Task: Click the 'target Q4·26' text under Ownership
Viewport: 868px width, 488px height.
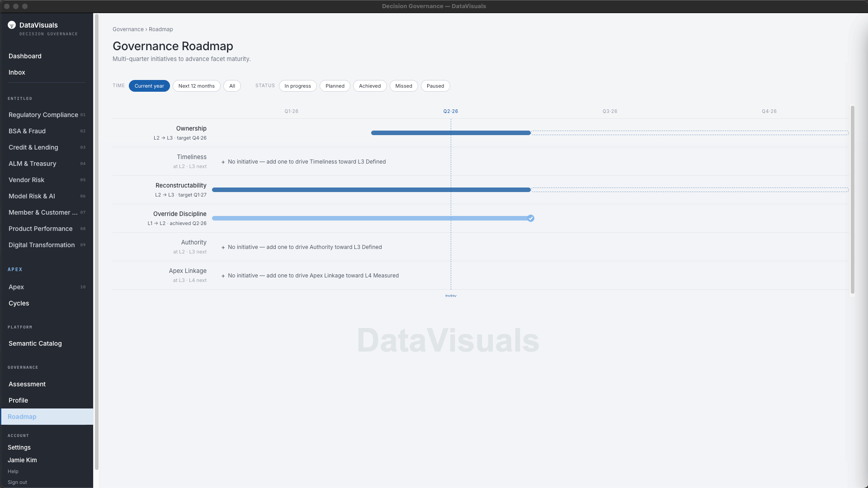Action: click(192, 138)
